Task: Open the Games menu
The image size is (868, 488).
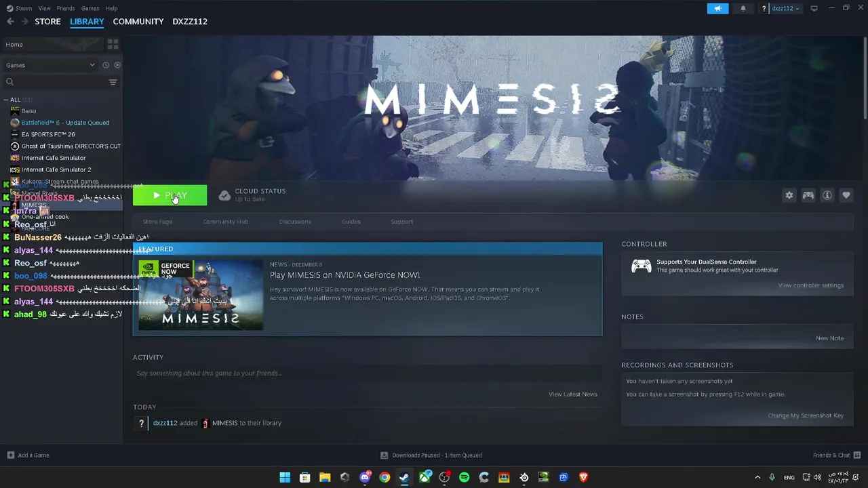Action: pos(90,8)
